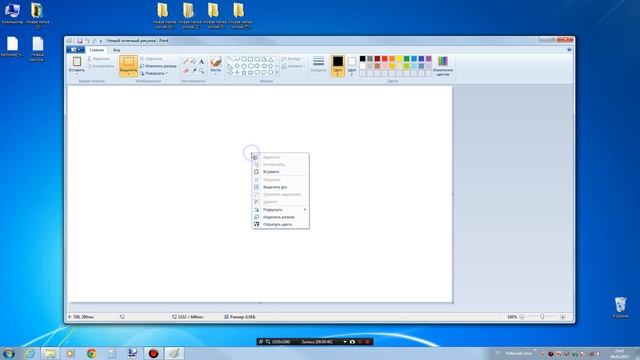Open Edit colors (Изменение цветов)
The width and height of the screenshot is (640, 360).
443,66
